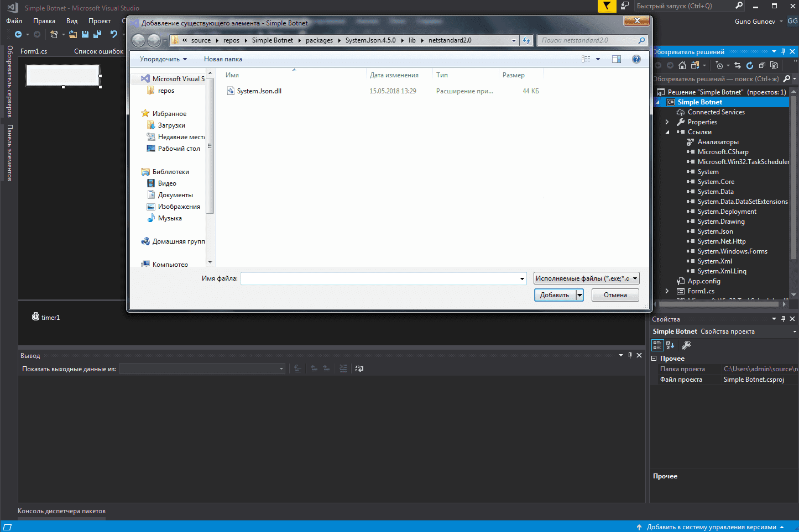Click the dialog Forward navigation arrow
This screenshot has width=799, height=532.
point(154,40)
